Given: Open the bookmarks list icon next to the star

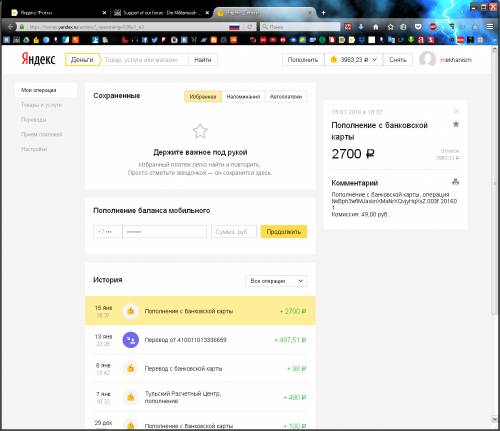Looking at the screenshot, I should pos(403,27).
